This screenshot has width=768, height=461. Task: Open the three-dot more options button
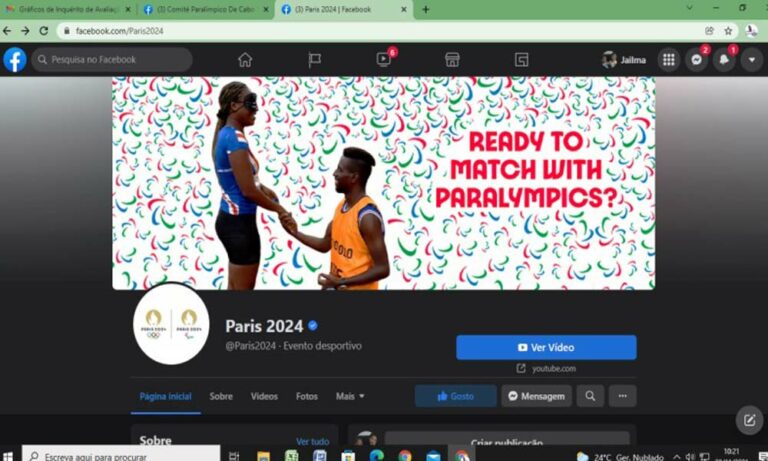[623, 396]
